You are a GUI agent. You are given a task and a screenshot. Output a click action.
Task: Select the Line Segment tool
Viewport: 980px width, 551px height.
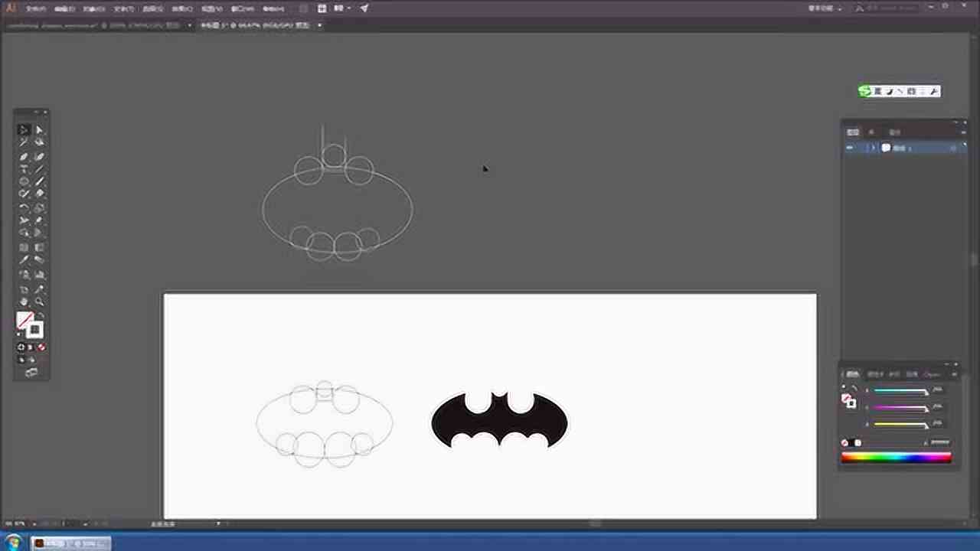(39, 168)
